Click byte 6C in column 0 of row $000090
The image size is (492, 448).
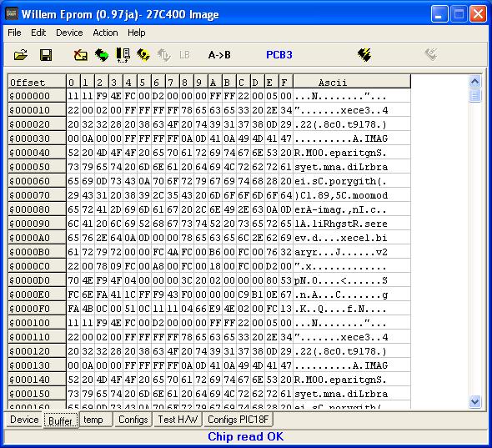(x=73, y=224)
